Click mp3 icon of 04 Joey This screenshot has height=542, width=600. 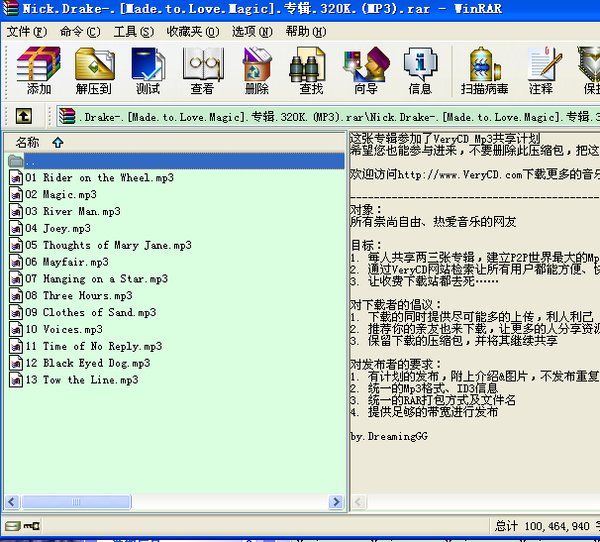point(16,228)
